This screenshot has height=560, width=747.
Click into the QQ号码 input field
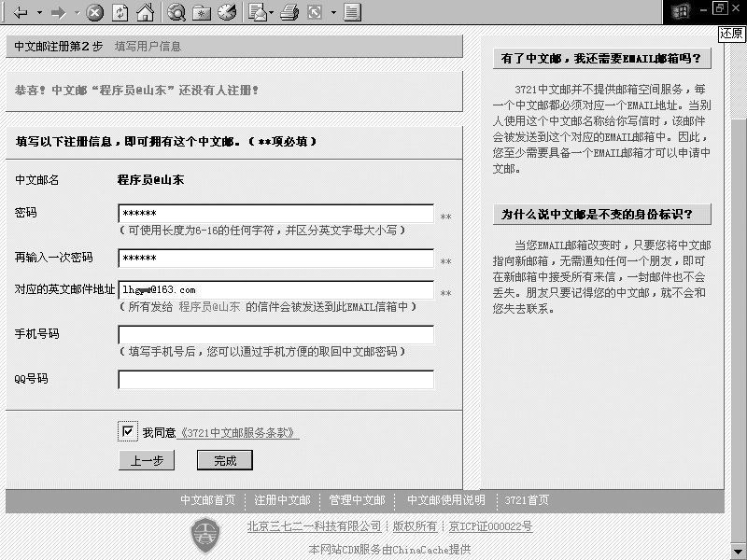[275, 380]
